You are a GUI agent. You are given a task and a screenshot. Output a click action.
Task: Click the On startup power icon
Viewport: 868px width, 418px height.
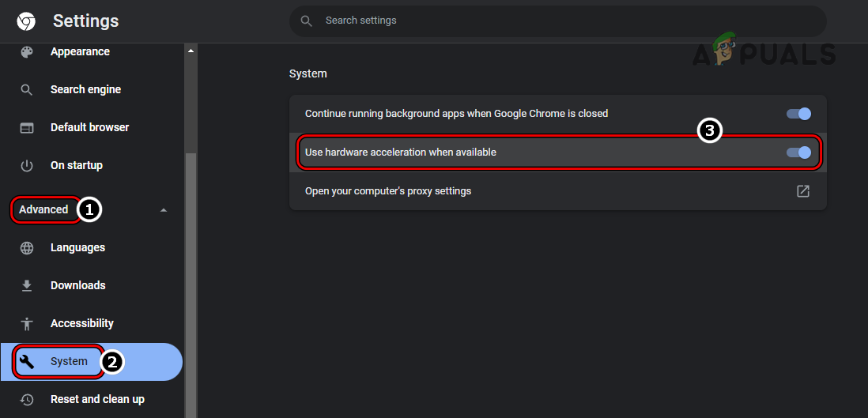point(27,165)
